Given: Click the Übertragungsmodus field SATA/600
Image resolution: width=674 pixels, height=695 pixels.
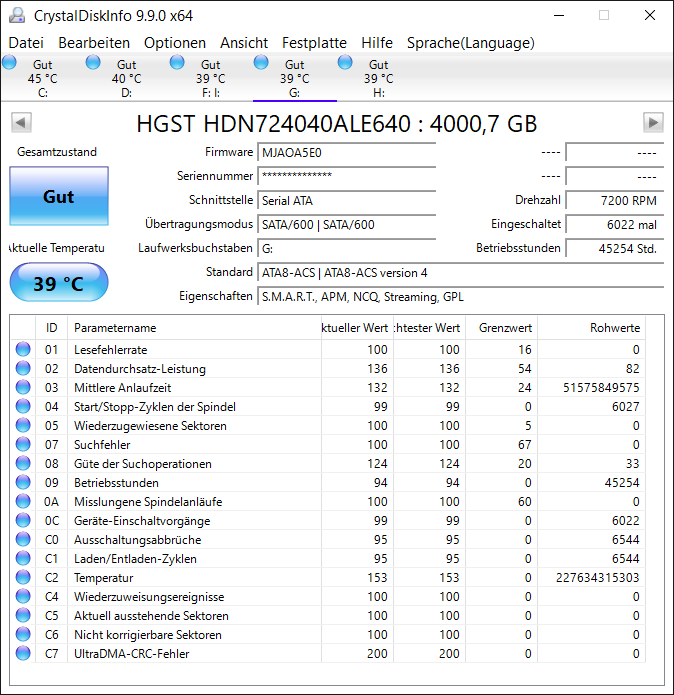Looking at the screenshot, I should click(347, 225).
